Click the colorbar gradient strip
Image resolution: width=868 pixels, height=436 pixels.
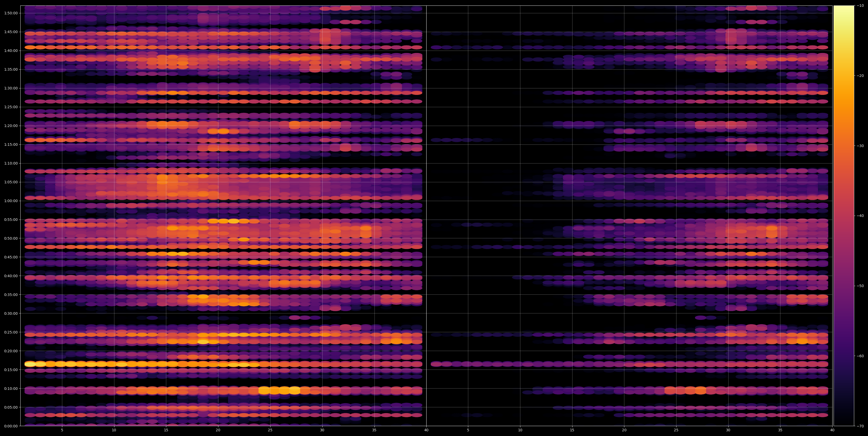844,216
